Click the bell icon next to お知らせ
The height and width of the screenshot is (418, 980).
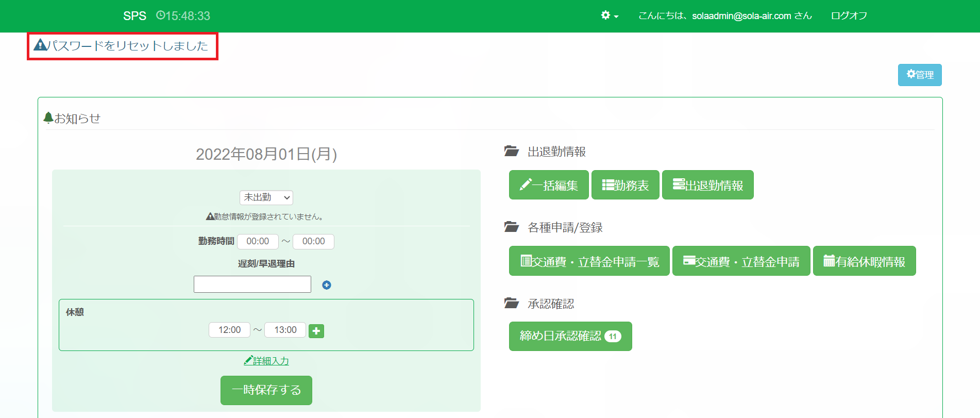click(x=48, y=118)
